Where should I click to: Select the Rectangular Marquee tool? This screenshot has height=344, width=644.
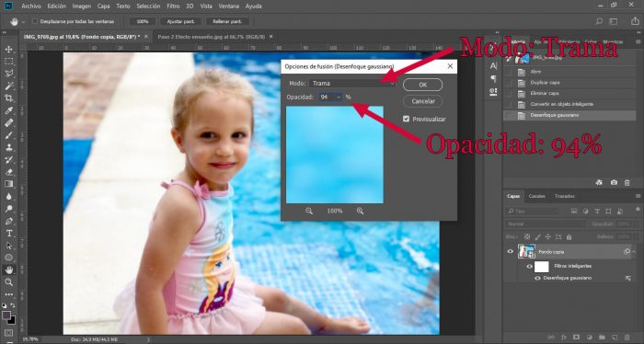(8, 62)
